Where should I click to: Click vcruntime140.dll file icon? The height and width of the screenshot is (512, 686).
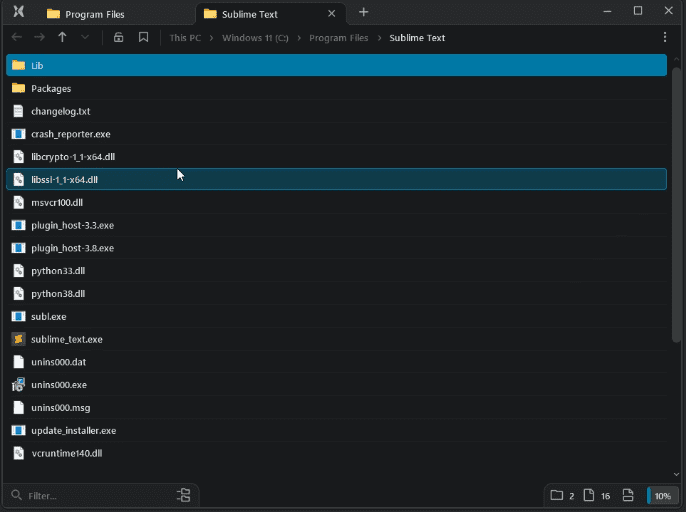(18, 453)
